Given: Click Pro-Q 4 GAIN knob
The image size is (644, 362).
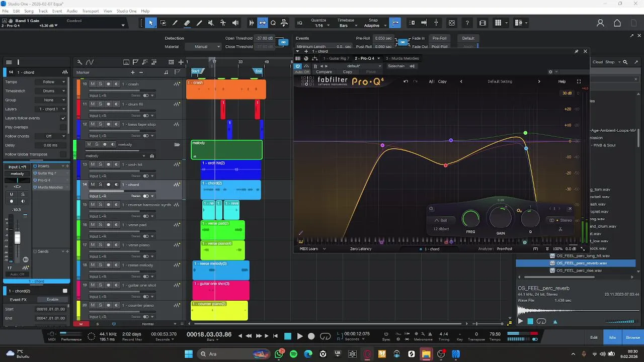Looking at the screenshot, I should [501, 218].
